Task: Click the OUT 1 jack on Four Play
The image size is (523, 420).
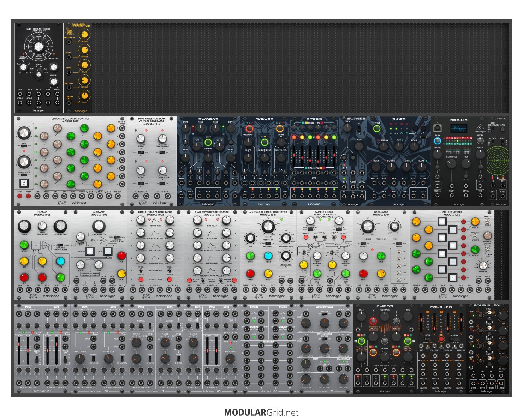Action: 474,383
